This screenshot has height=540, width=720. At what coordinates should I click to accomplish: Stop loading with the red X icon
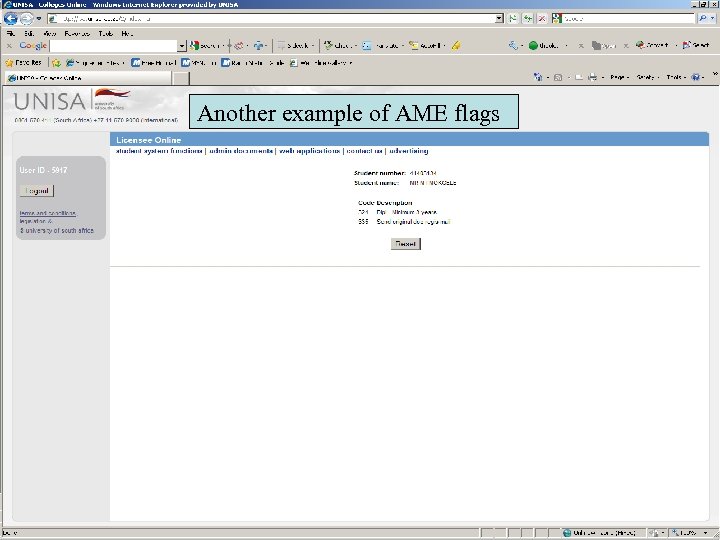pos(542,18)
